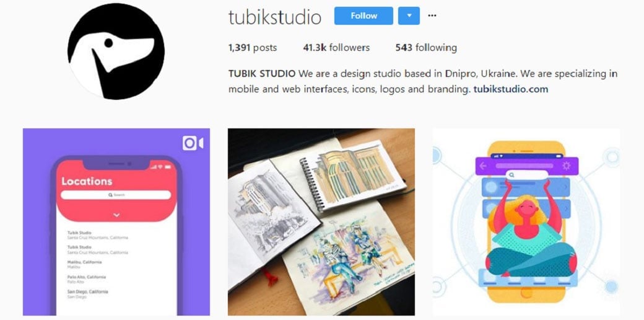Image resolution: width=644 pixels, height=320 pixels.
Task: Open the meditating woman illustration post
Action: 526,221
